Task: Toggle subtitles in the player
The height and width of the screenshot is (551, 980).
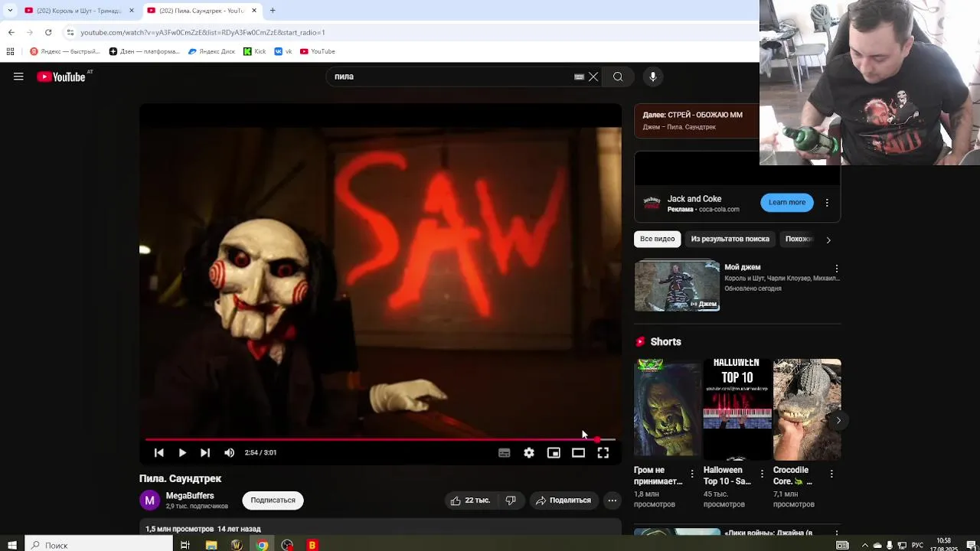Action: coord(504,453)
